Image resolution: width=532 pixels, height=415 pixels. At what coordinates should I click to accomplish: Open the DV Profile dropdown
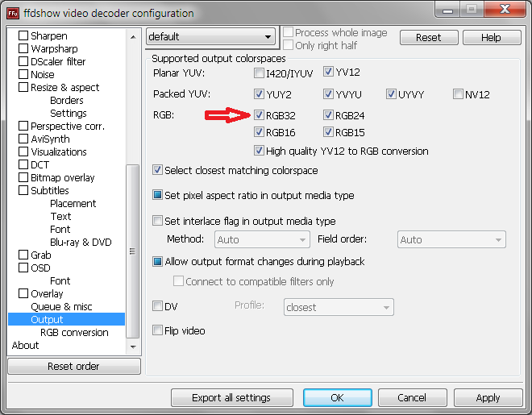coord(339,307)
